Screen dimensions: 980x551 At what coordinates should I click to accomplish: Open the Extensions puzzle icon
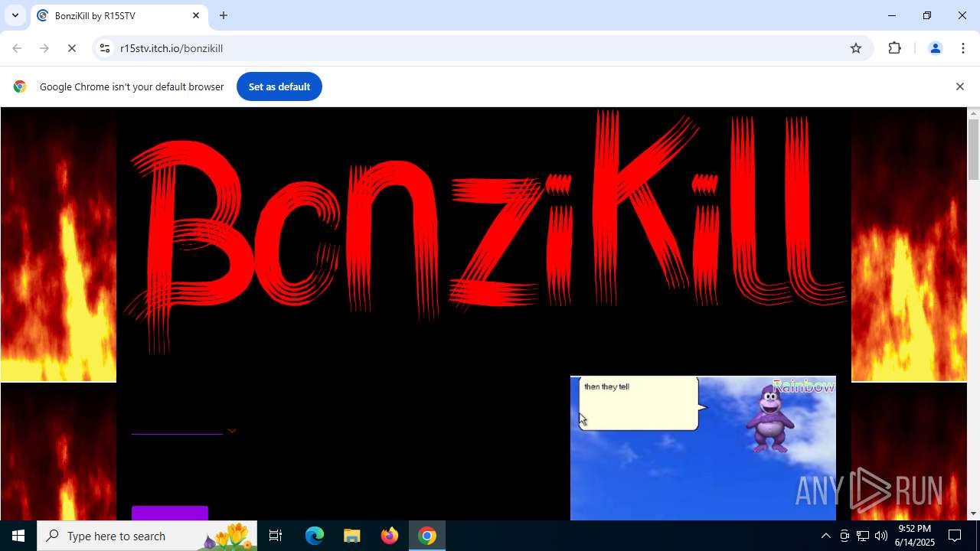pos(894,48)
